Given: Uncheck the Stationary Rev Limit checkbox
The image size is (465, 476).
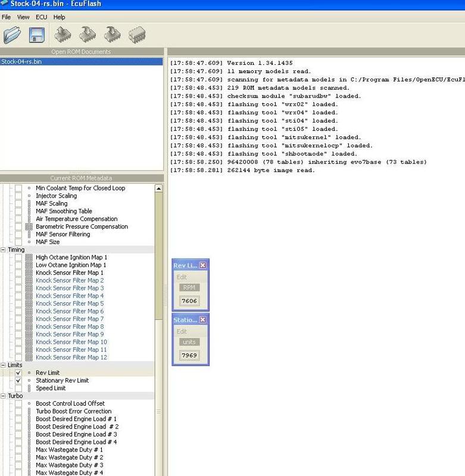Looking at the screenshot, I should pyautogui.click(x=18, y=380).
